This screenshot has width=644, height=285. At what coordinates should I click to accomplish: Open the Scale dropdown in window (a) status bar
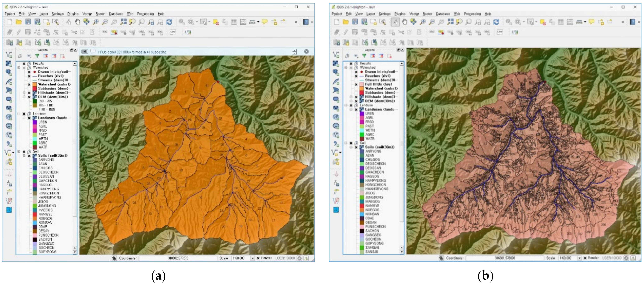click(252, 258)
